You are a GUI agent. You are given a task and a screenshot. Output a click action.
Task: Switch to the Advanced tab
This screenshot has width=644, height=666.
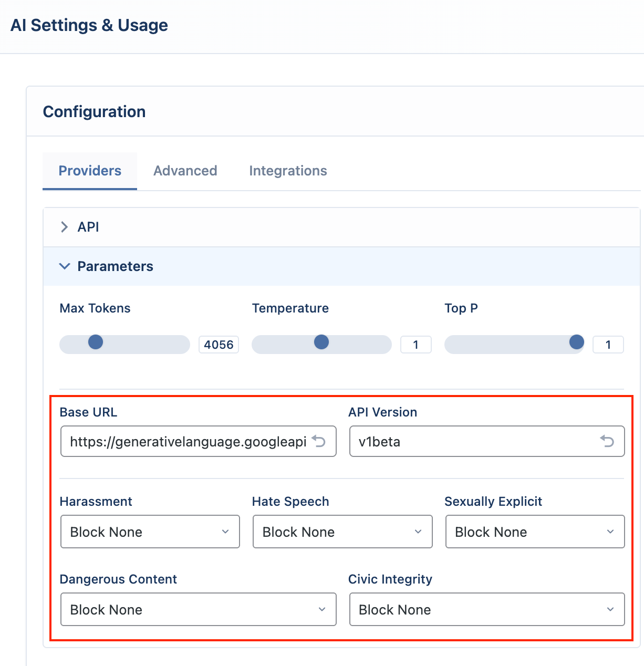pos(185,171)
